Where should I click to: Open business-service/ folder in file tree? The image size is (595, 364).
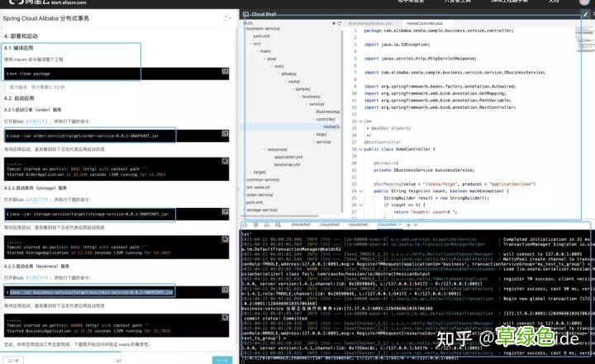(x=263, y=28)
